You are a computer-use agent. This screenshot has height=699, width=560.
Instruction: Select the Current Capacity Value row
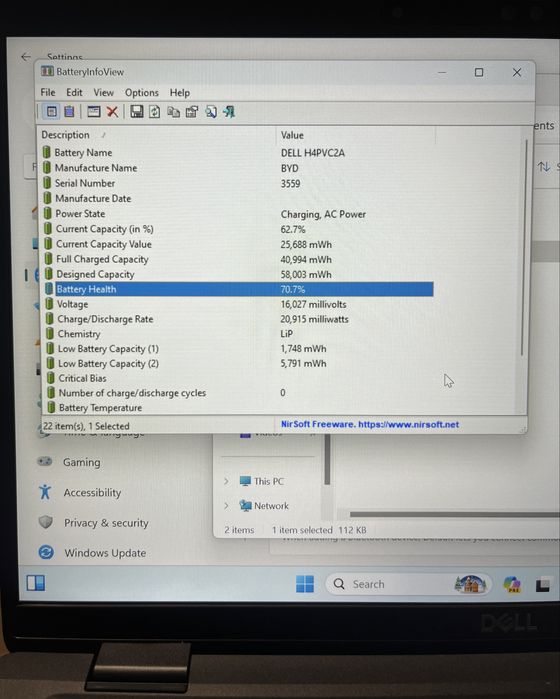(239, 244)
